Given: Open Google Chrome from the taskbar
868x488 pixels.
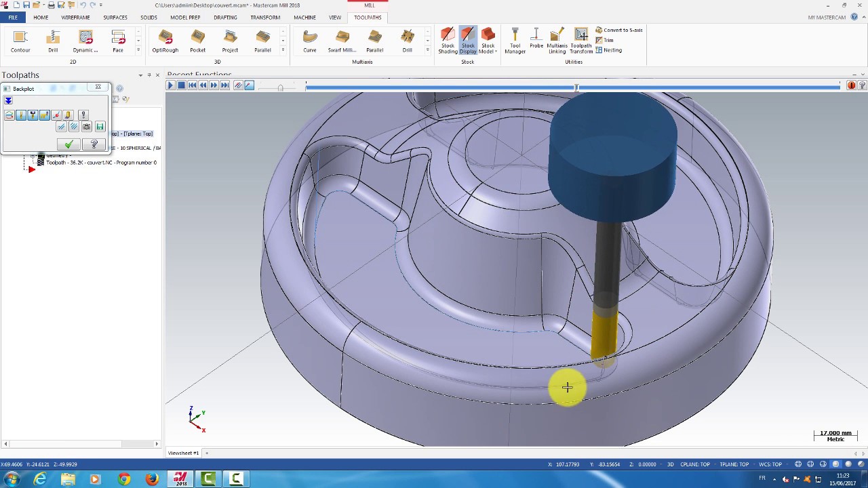Looking at the screenshot, I should (x=124, y=479).
